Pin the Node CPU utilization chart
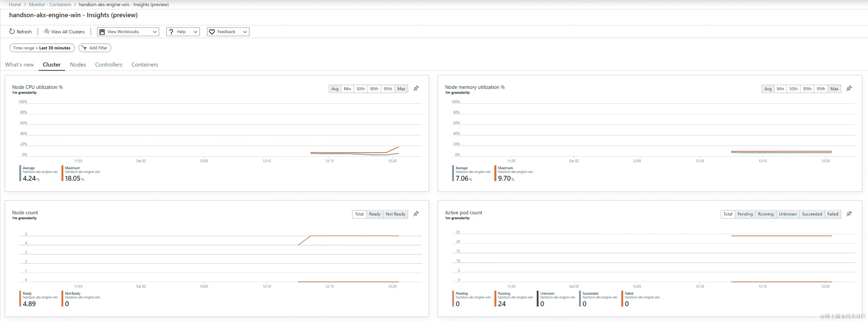Image resolution: width=868 pixels, height=321 pixels. click(416, 88)
